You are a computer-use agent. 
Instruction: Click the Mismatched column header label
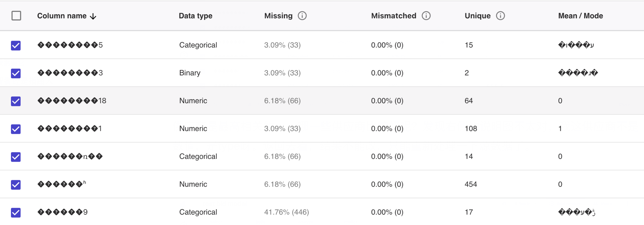tap(393, 16)
